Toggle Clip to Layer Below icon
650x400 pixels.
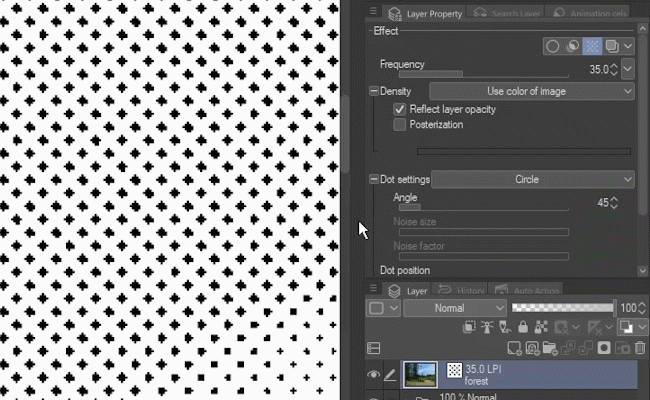point(469,327)
